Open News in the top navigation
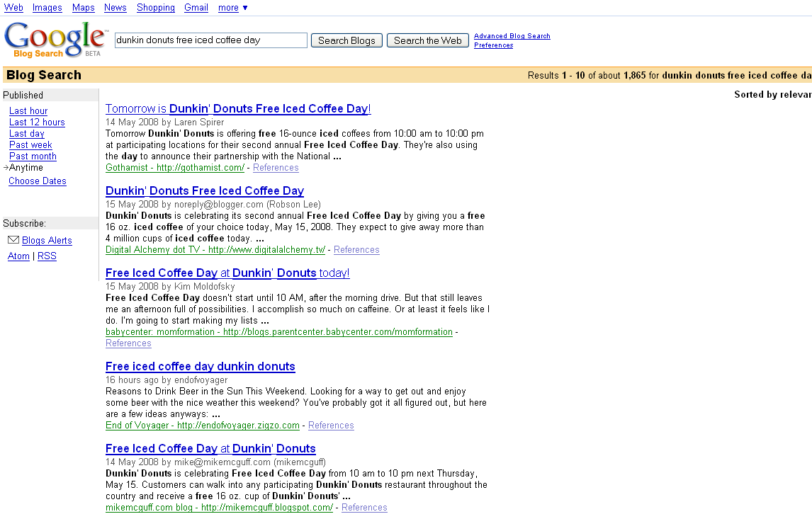Viewport: 812px width, 519px height. pos(115,8)
